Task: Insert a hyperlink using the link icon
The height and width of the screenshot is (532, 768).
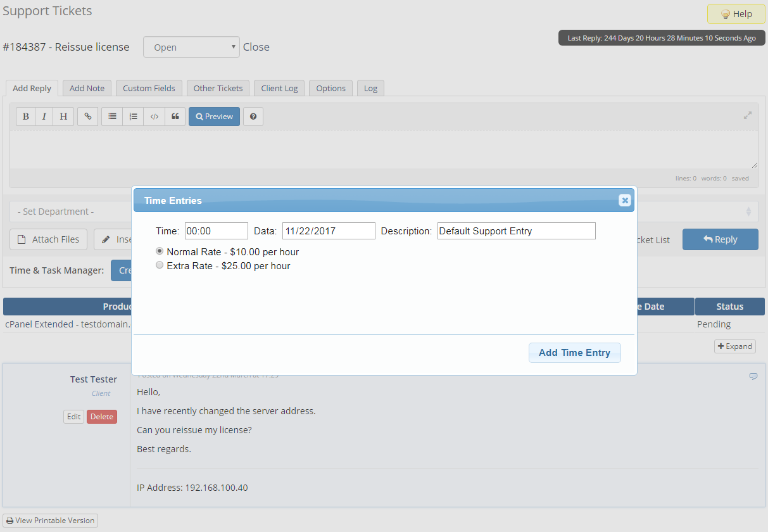Action: pos(87,116)
